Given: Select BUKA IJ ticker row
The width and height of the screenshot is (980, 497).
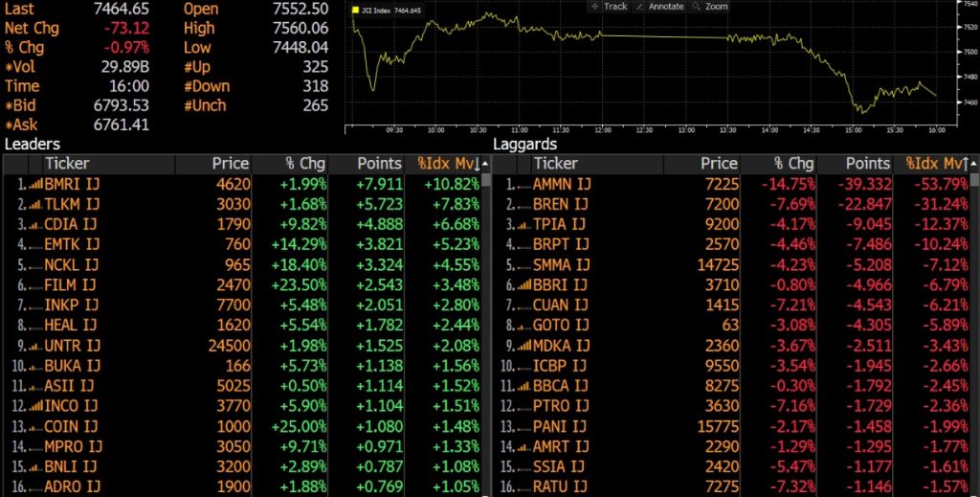Looking at the screenshot, I should (x=71, y=366).
